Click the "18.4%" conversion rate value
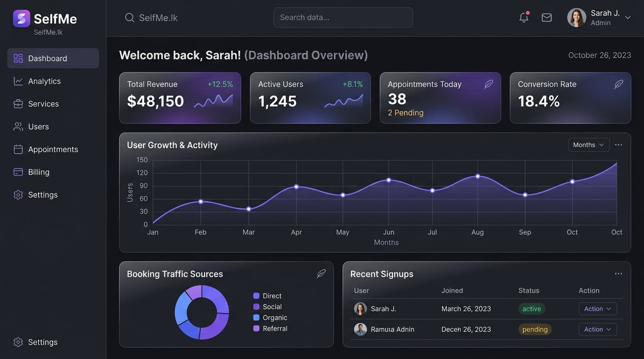The image size is (644, 359). tap(539, 101)
